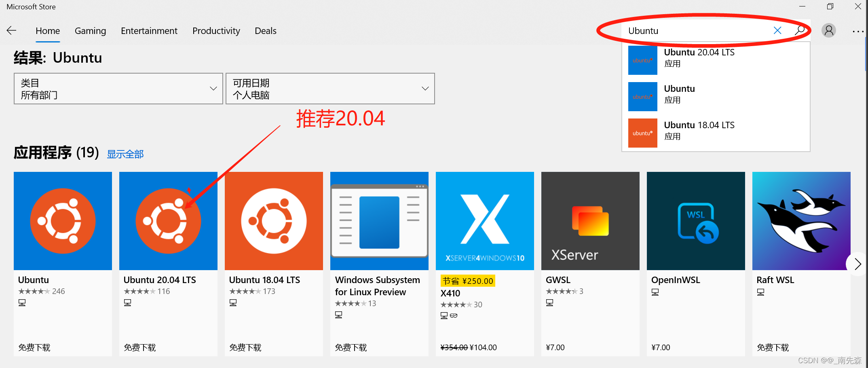
Task: Show next apps with right chevron arrow
Action: tap(857, 264)
